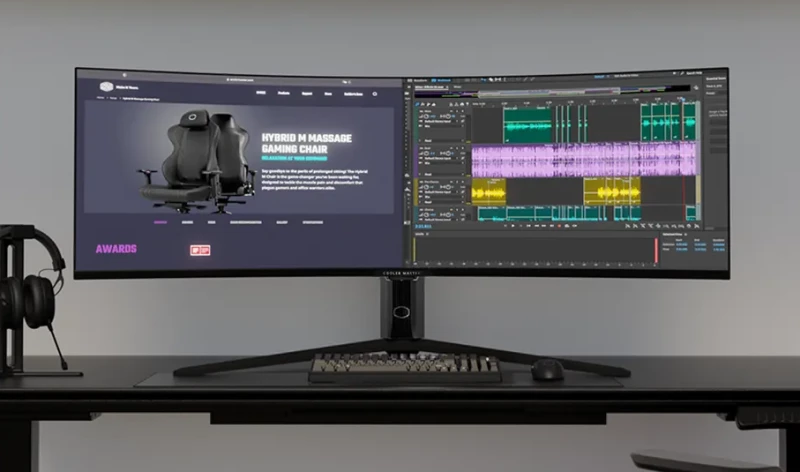This screenshot has width=800, height=472.
Task: Click the Hybrid M Massage Gaming Chair heading
Action: pyautogui.click(x=307, y=143)
